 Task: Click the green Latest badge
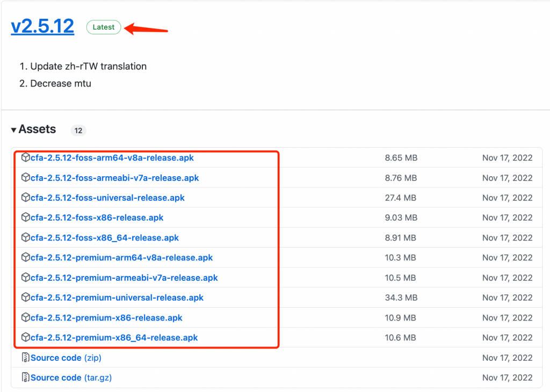click(104, 27)
